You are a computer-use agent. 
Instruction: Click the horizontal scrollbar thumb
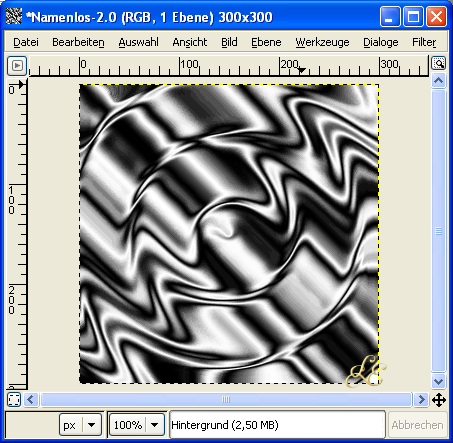226,399
